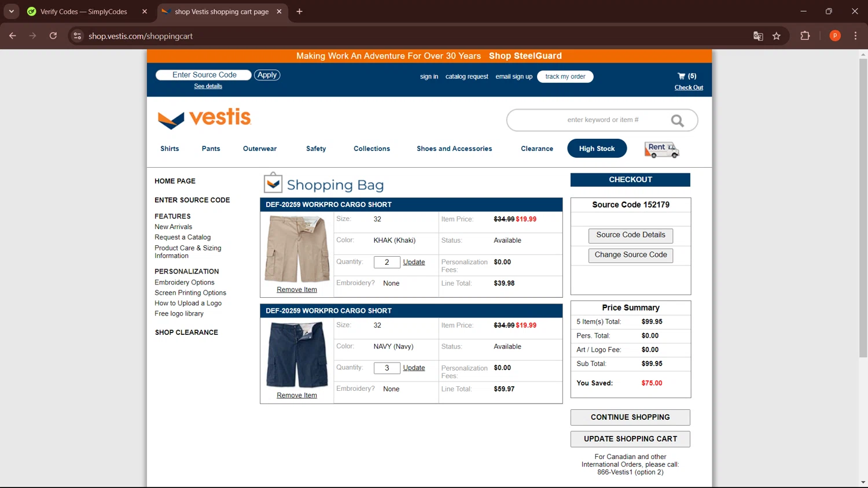Screen dimensions: 868x488
Task: Remove the khaki cargo short item
Action: point(297,290)
